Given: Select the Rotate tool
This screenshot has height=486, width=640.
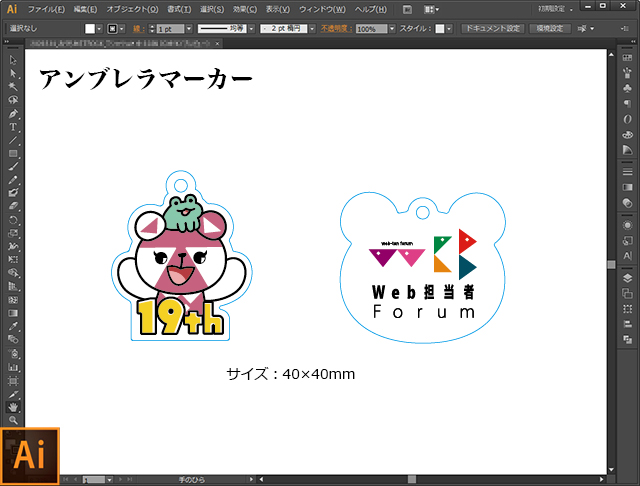Looking at the screenshot, I should (x=13, y=220).
